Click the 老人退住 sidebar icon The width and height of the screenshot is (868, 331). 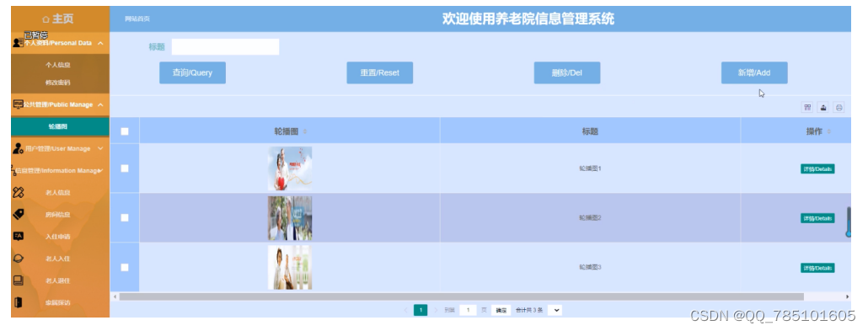coord(19,280)
